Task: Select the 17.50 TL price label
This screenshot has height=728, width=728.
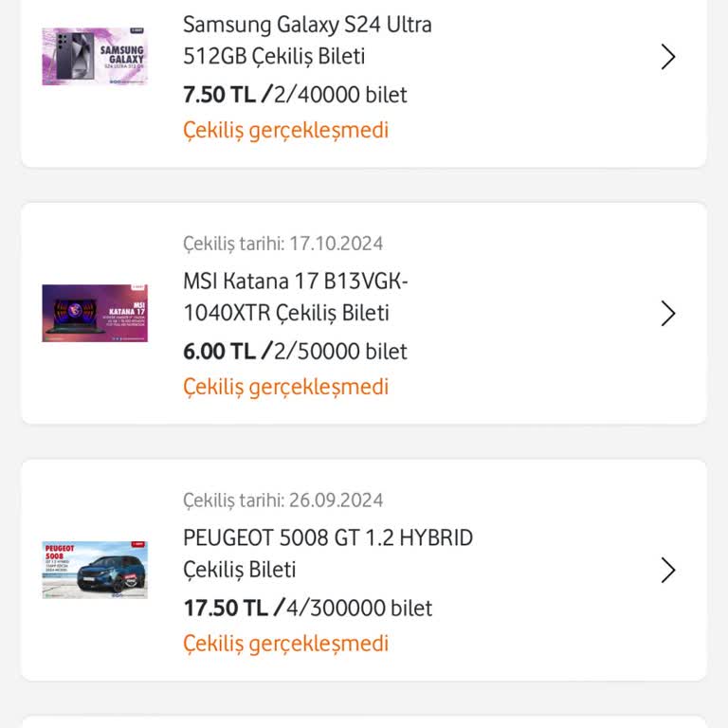Action: [226, 609]
